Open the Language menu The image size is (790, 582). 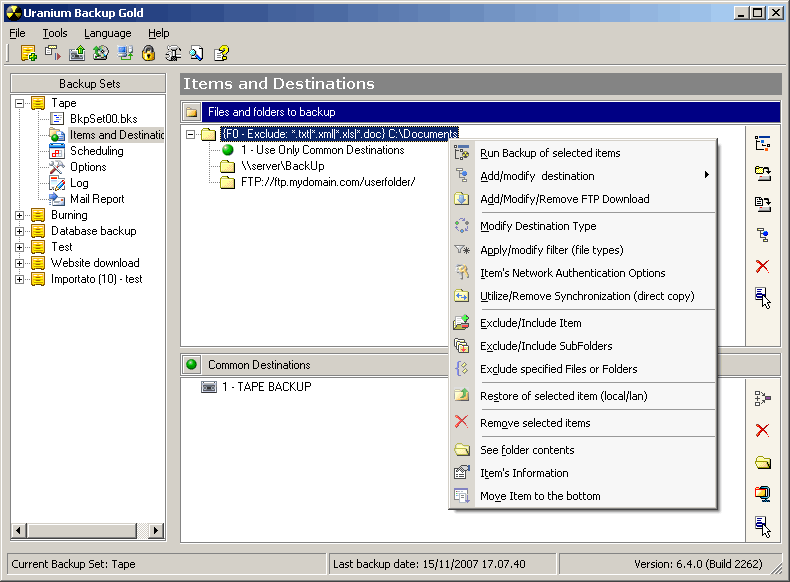[x=107, y=33]
